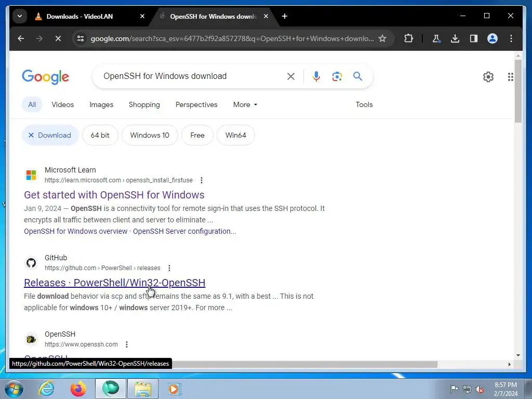
Task: Switch to Shopping results
Action: pos(144,104)
